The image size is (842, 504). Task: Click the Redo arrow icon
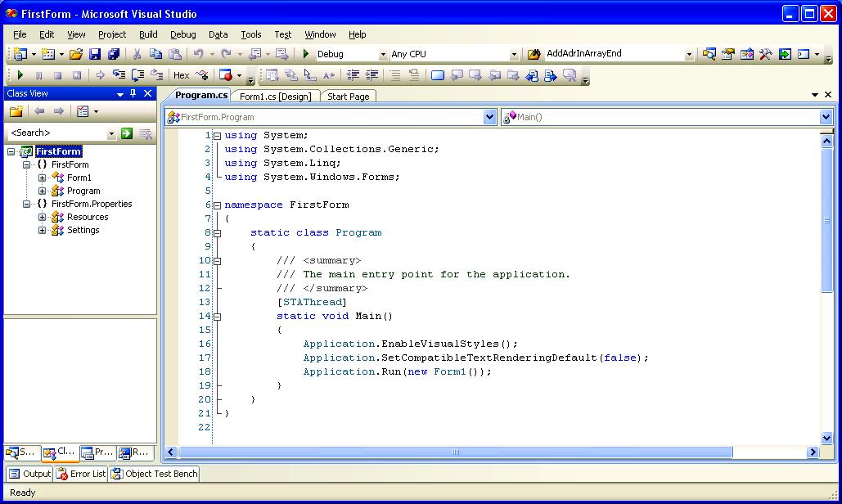click(227, 54)
